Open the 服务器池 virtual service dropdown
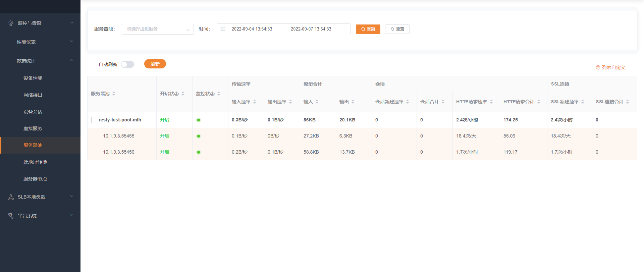This screenshot has height=272, width=644. point(158,29)
